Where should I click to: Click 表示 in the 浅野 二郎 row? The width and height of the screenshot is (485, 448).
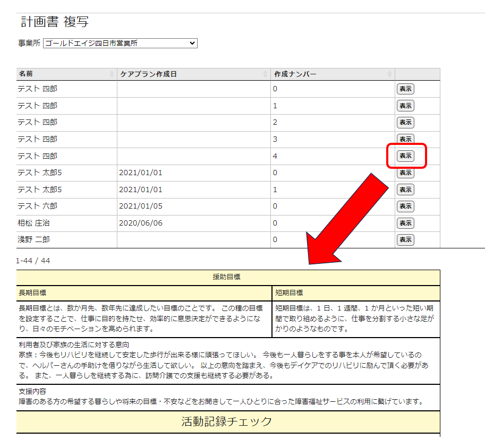coord(405,240)
